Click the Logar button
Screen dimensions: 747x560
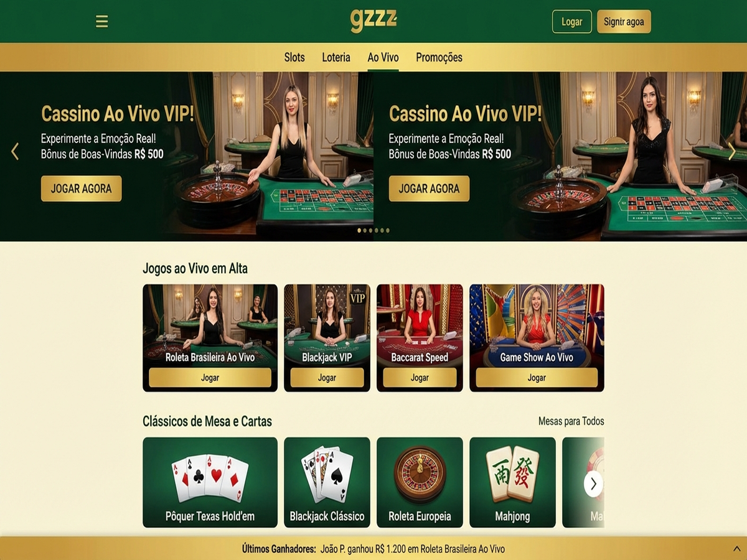(x=572, y=22)
